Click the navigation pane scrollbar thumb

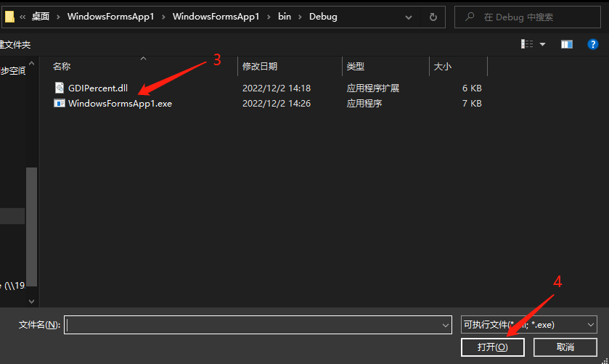click(x=31, y=227)
